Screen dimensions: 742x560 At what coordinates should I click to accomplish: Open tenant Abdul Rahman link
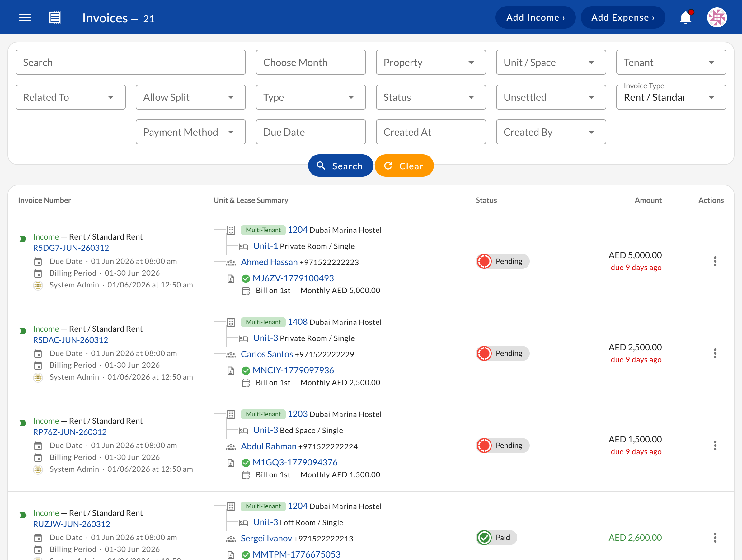(x=268, y=446)
